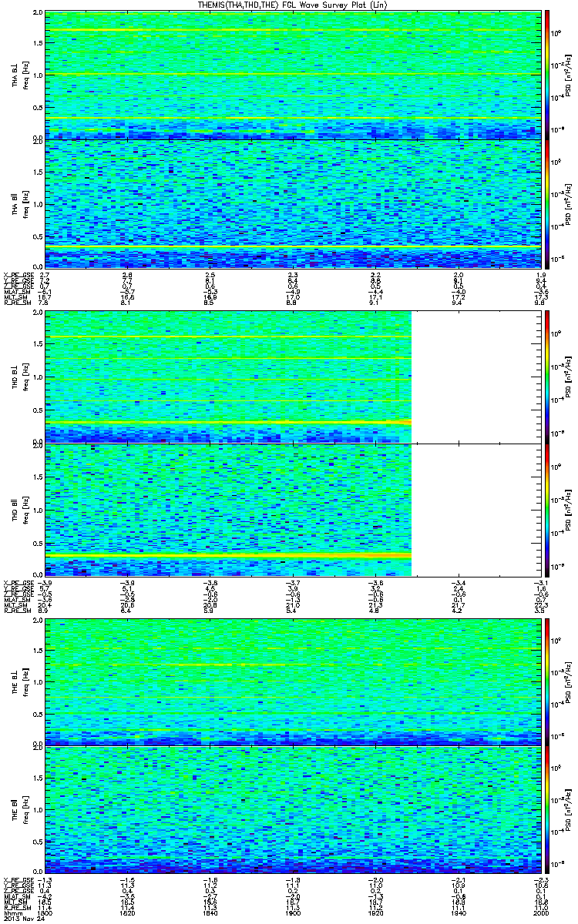Click the '1920' time tick label

375,913
